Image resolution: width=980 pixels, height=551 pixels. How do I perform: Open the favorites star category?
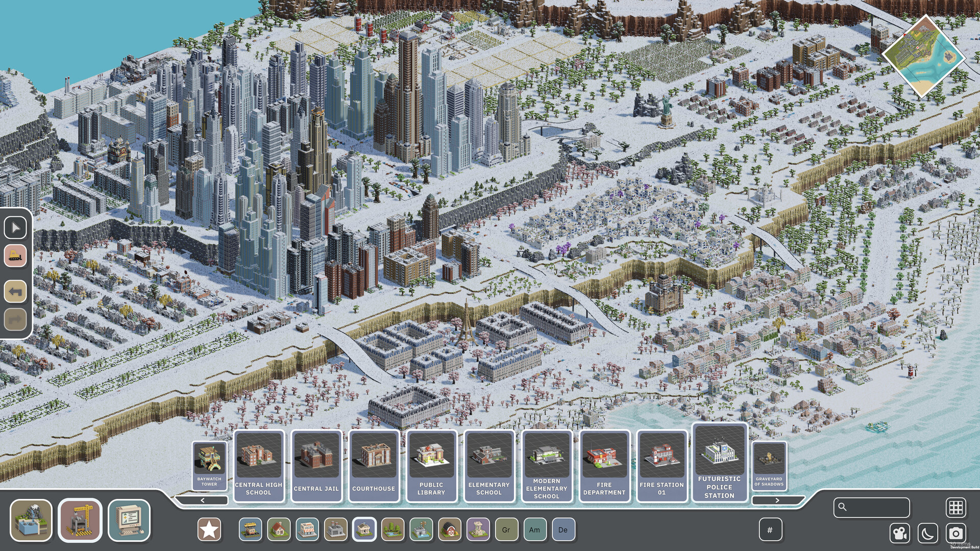click(x=209, y=530)
